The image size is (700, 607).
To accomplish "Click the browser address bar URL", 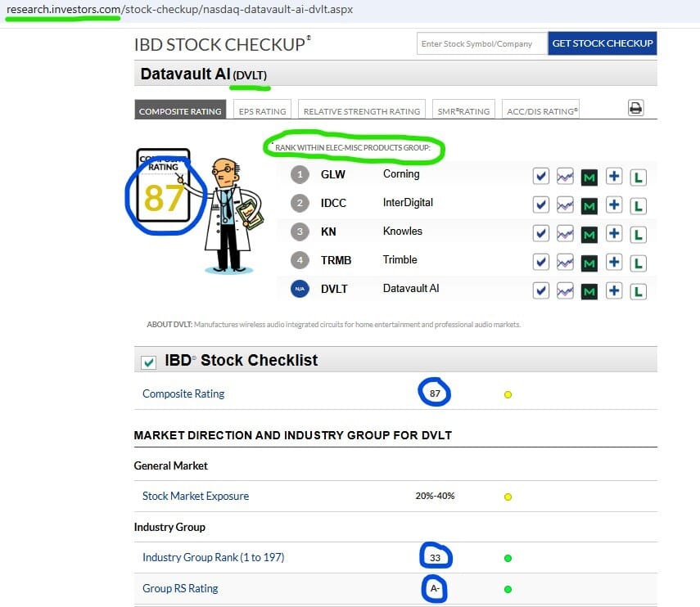I will pos(179,9).
